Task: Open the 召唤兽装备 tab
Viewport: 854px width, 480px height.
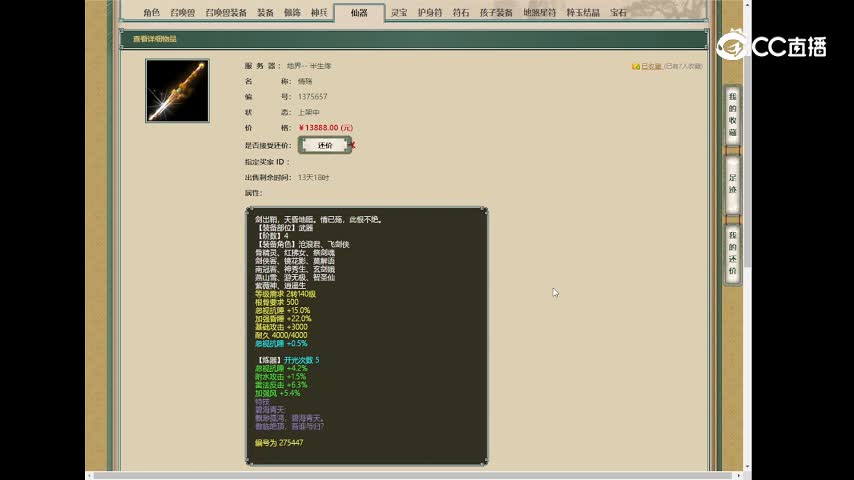Action: pyautogui.click(x=226, y=13)
